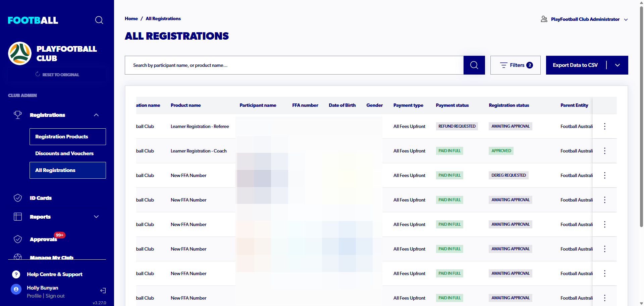Click the Registrations trophy icon
This screenshot has height=306, width=644.
[18, 115]
